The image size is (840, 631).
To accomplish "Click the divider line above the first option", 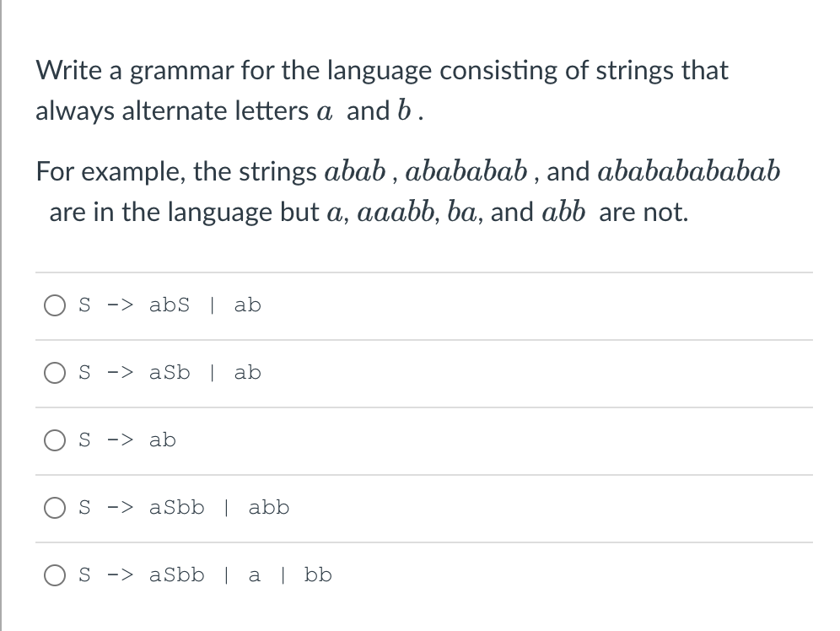I will (x=422, y=272).
